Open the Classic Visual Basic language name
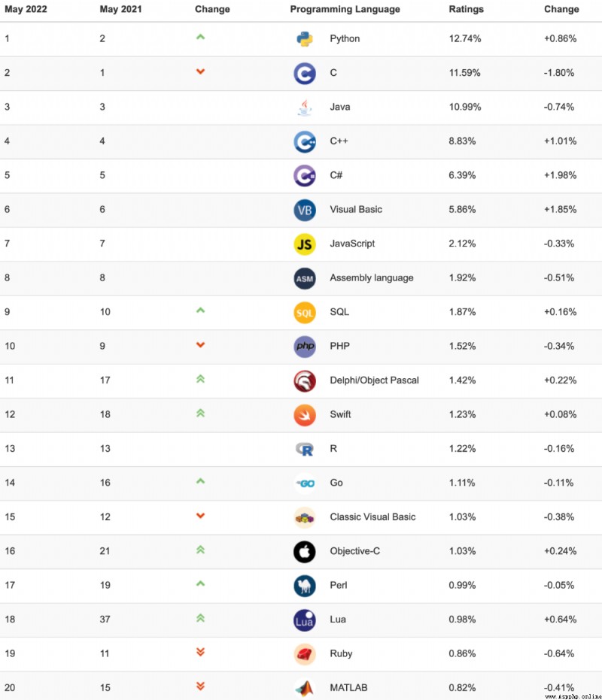This screenshot has width=602, height=700. click(x=372, y=517)
